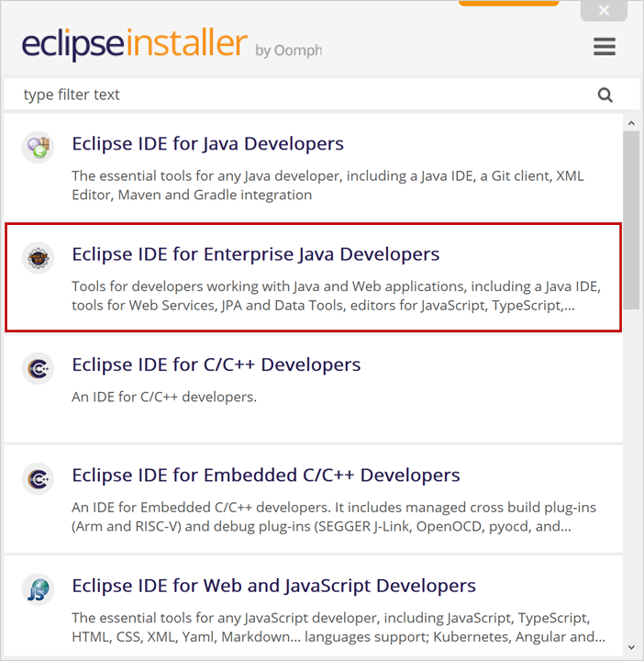Open the hamburger menu
644x661 pixels.
click(x=605, y=47)
